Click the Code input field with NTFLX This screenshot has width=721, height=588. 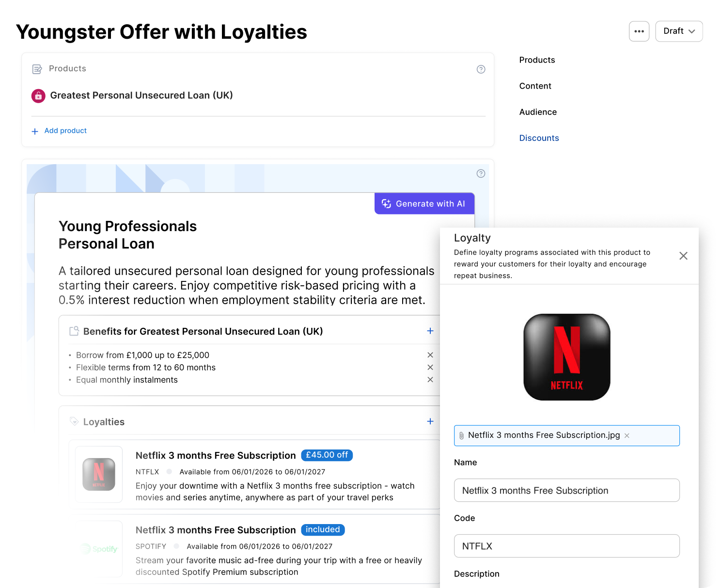[x=566, y=546]
